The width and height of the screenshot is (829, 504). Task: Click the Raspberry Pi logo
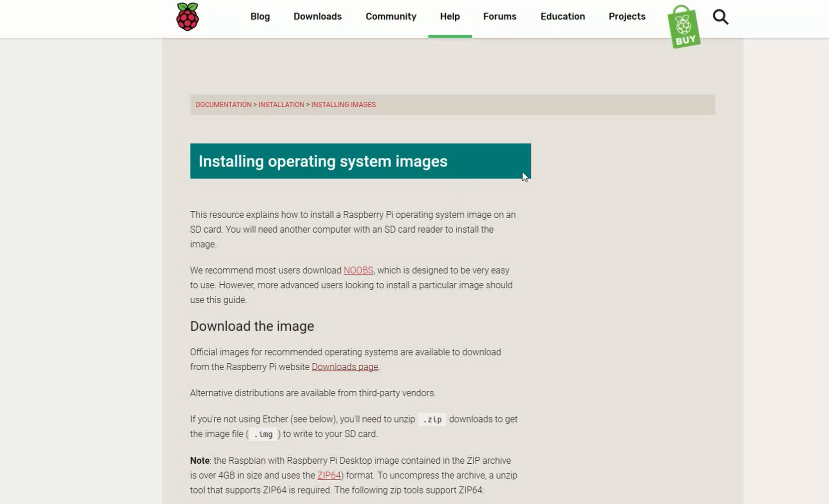coord(187,17)
